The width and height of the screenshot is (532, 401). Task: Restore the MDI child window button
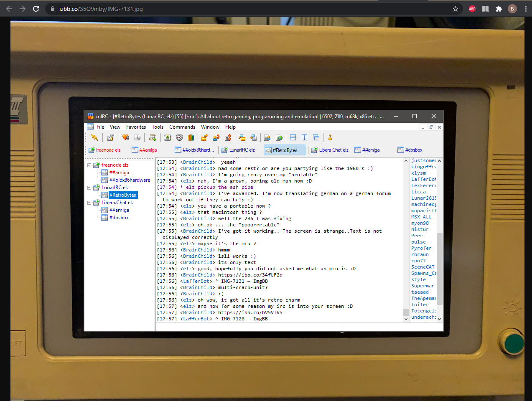click(x=431, y=127)
